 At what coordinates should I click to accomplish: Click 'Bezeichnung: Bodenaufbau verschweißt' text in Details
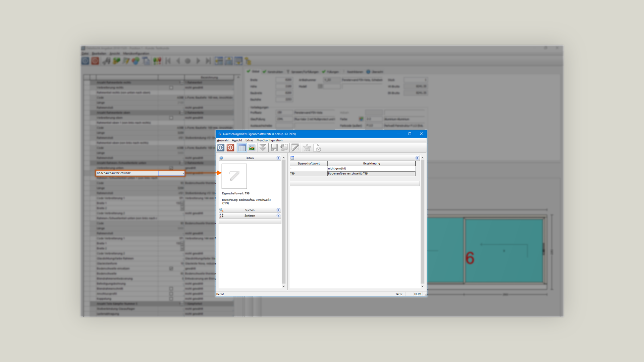(x=246, y=200)
